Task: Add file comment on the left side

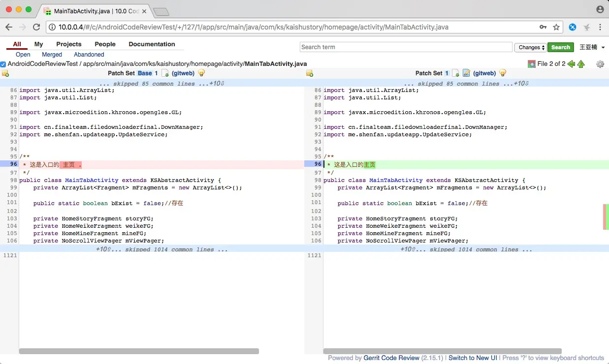Action: point(5,74)
